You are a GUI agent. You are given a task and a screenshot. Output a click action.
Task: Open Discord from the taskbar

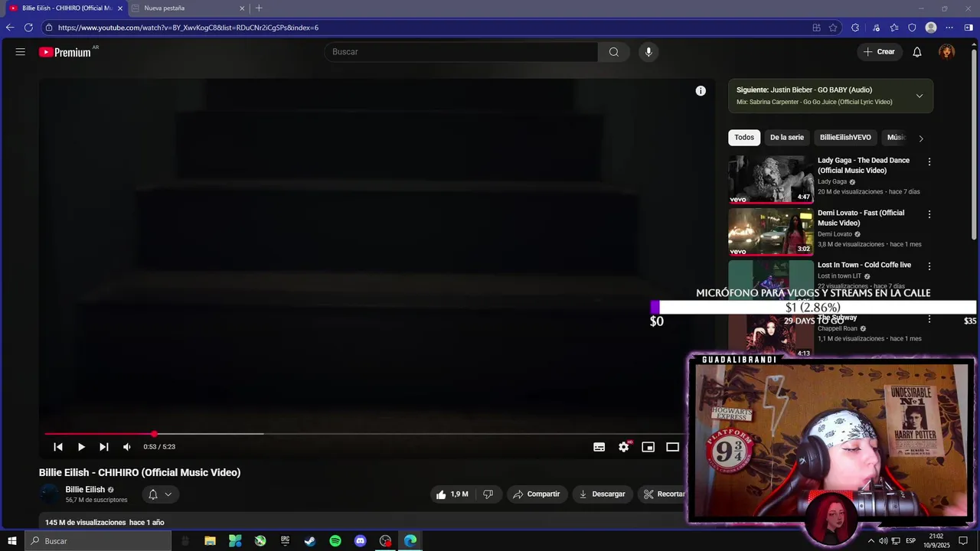[x=361, y=541]
